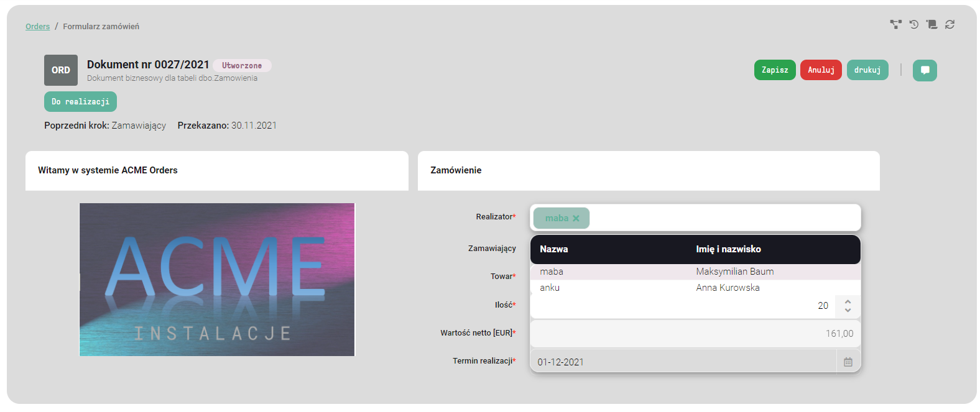Open the workflow diagram icon
The width and height of the screenshot is (980, 412).
point(895,25)
